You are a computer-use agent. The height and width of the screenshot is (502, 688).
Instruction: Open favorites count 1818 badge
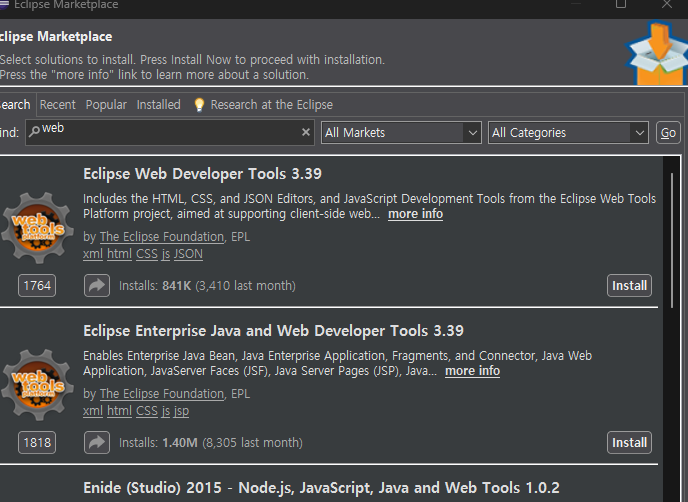pos(37,443)
